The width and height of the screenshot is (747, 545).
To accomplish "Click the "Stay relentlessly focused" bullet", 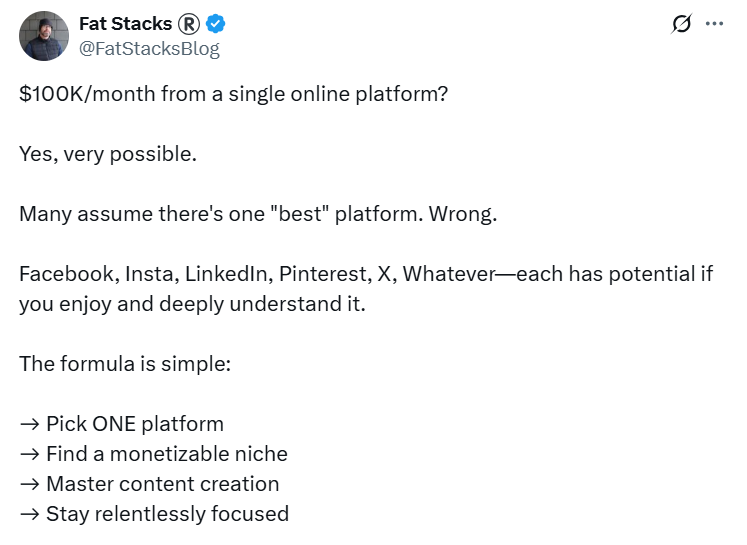I will point(167,514).
